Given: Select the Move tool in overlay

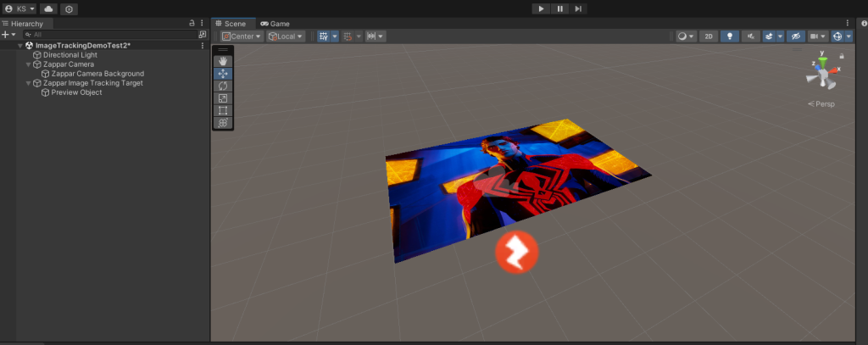Looking at the screenshot, I should [223, 74].
